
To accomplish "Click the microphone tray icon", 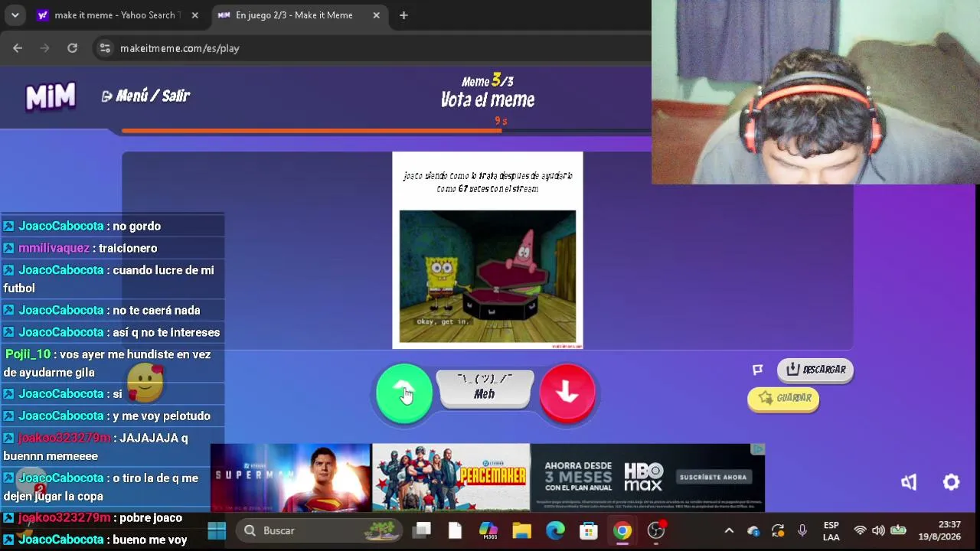I will click(802, 530).
